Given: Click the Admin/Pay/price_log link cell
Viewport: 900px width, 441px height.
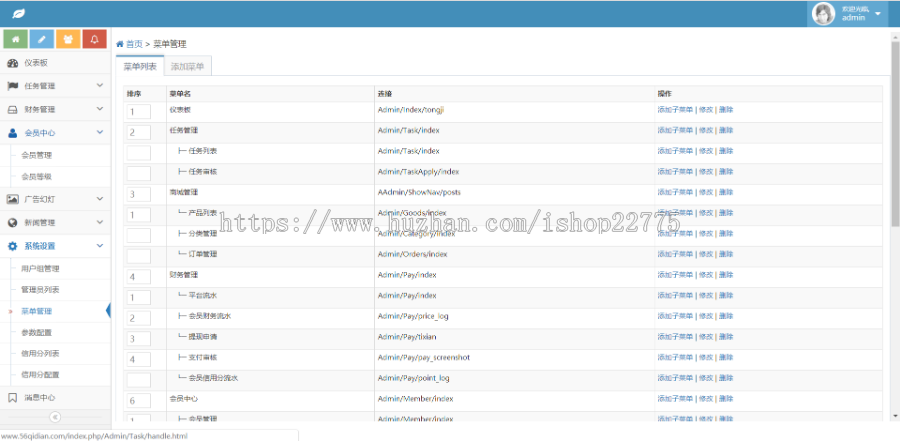Looking at the screenshot, I should click(x=413, y=316).
